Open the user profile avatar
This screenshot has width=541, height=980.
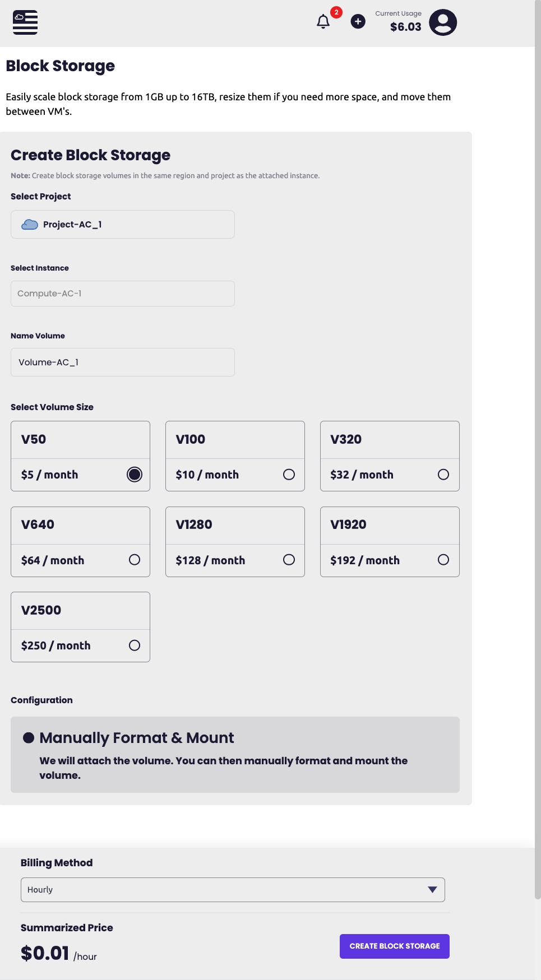coord(443,22)
